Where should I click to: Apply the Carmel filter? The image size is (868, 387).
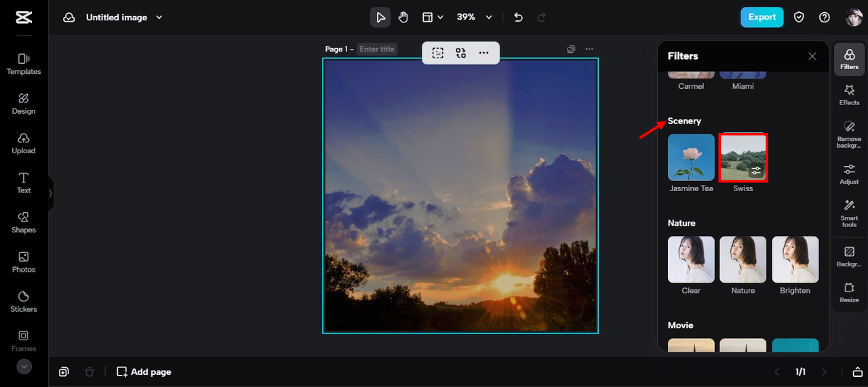click(691, 79)
